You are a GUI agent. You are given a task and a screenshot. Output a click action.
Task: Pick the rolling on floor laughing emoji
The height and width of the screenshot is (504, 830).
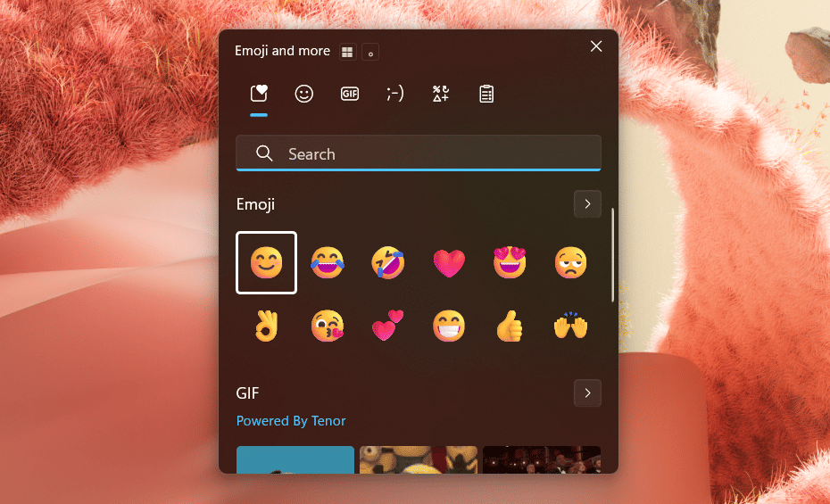click(388, 262)
